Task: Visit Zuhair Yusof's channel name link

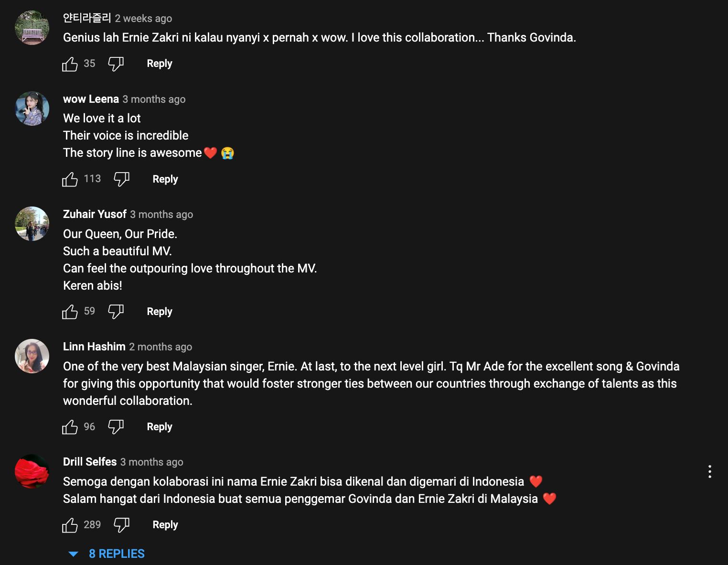Action: (95, 214)
